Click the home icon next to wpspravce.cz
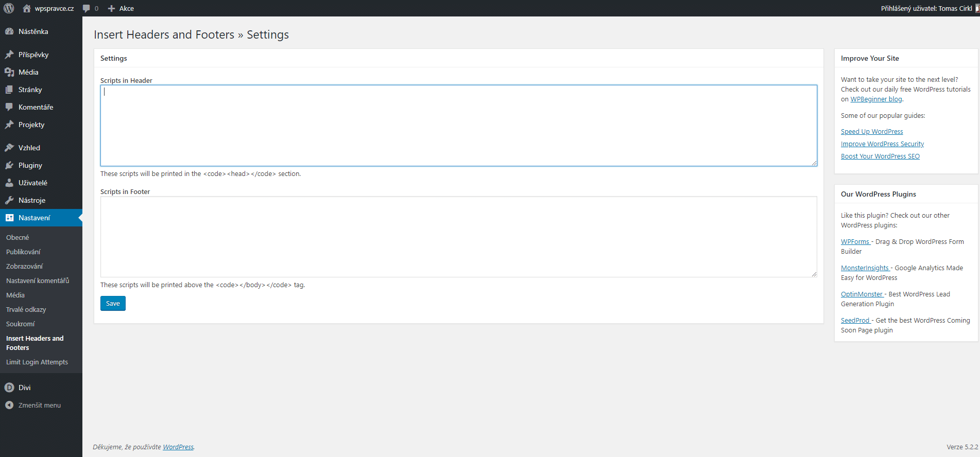Viewport: 980px width, 457px height. tap(27, 8)
